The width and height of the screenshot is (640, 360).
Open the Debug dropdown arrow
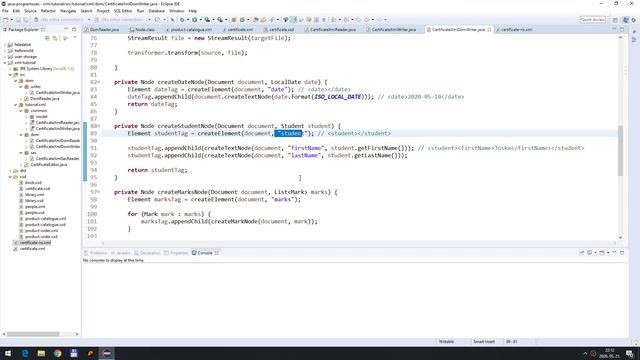[x=188, y=20]
